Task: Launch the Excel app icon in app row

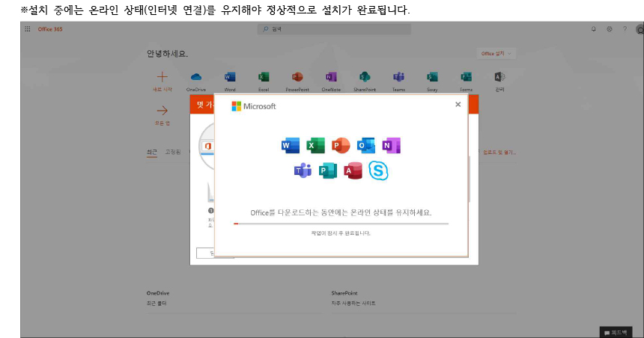Action: point(264,77)
